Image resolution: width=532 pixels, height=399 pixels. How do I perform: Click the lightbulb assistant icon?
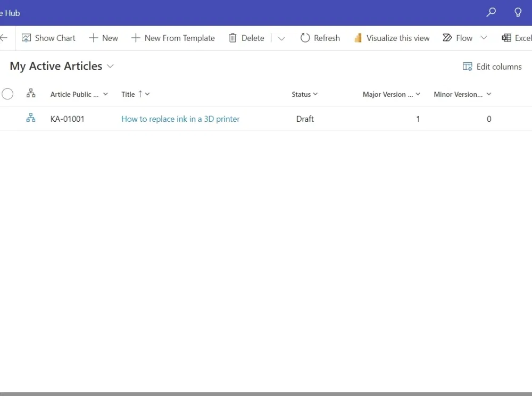(518, 13)
